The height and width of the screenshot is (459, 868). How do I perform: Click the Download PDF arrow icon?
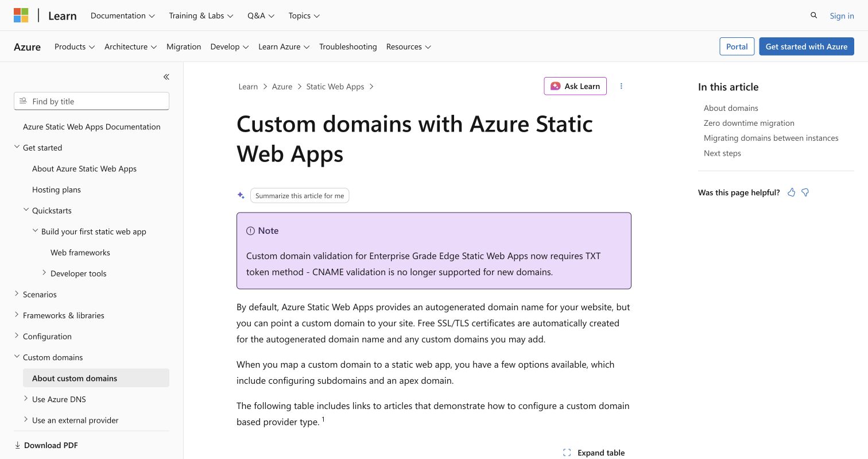coord(17,445)
